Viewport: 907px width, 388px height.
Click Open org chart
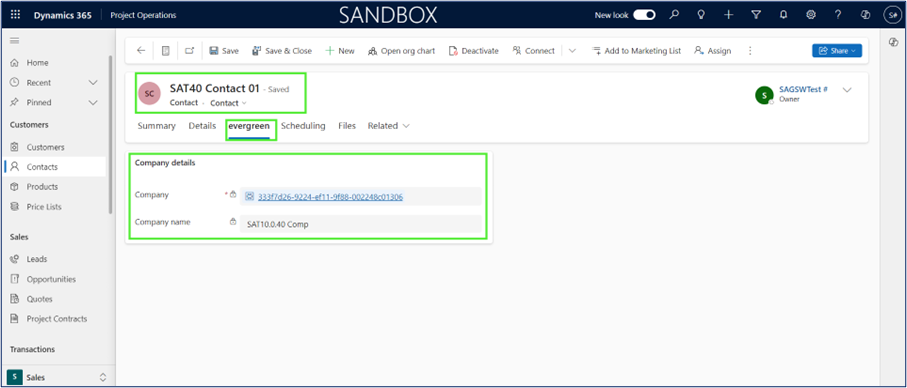pos(401,51)
